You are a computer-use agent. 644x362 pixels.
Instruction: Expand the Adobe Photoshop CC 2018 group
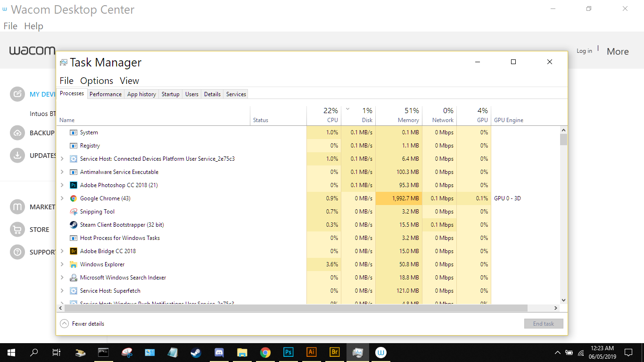[62, 185]
